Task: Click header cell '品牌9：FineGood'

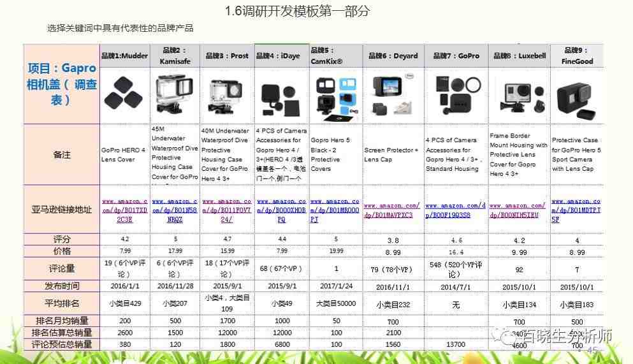Action: (577, 55)
